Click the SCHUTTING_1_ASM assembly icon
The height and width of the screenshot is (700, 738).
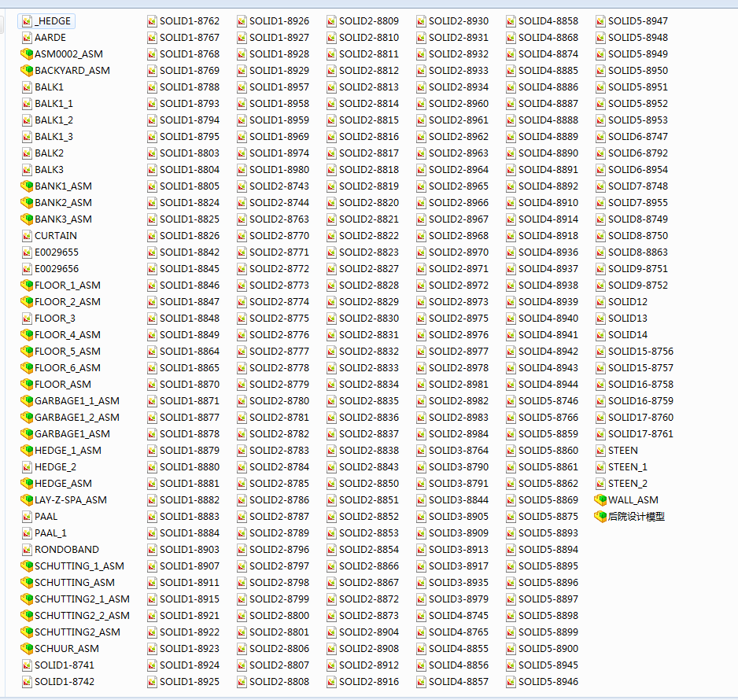point(27,566)
